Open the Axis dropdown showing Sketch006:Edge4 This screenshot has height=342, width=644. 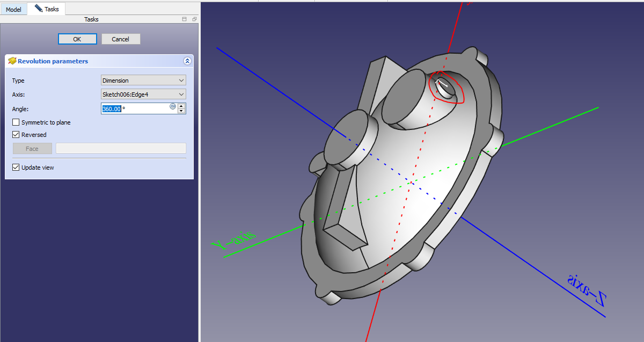143,94
